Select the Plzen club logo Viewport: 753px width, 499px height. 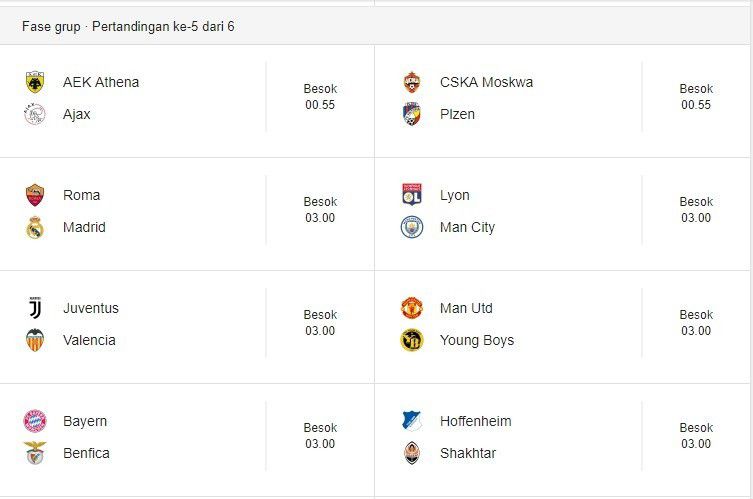412,114
